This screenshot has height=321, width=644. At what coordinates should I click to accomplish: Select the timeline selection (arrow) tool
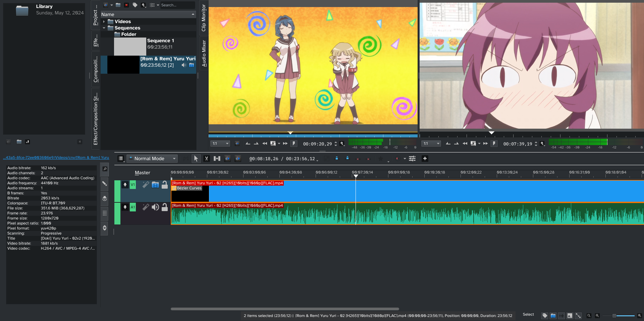tap(196, 158)
